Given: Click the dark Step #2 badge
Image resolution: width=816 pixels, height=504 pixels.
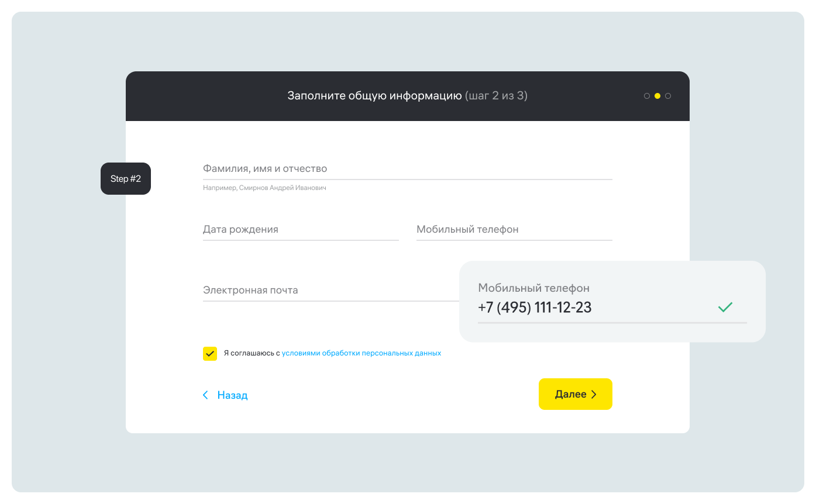Looking at the screenshot, I should [126, 178].
